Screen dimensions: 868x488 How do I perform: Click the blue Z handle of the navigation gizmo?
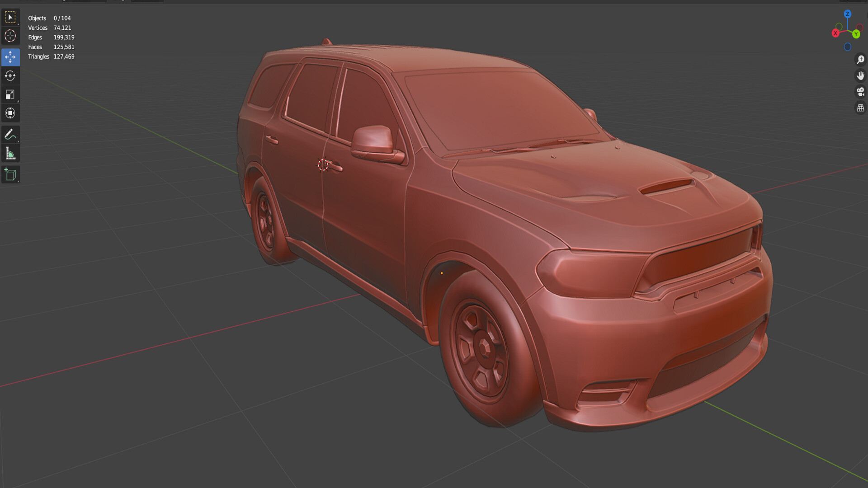coord(848,14)
